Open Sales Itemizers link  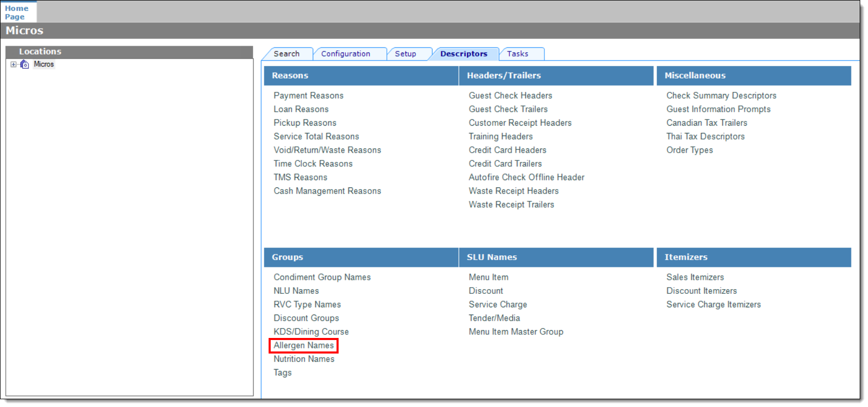[695, 277]
